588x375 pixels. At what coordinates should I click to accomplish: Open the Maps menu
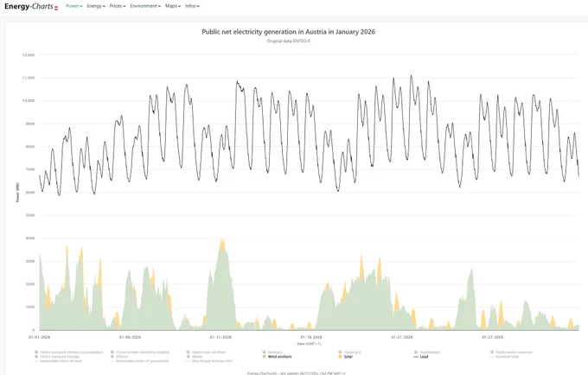point(173,6)
